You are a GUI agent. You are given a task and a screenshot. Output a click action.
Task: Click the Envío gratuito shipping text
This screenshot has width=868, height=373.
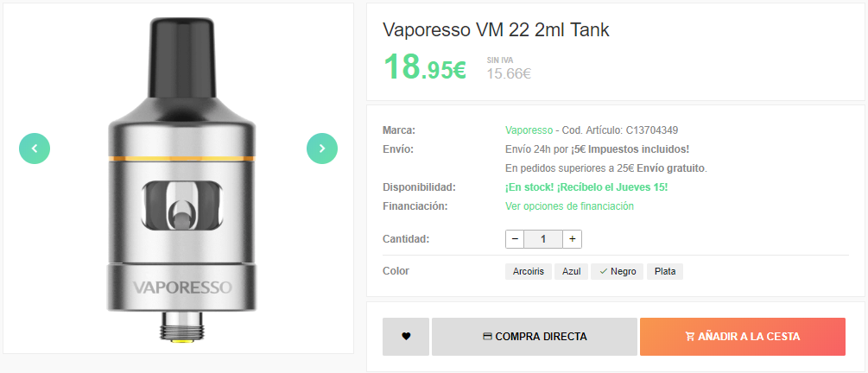[671, 168]
